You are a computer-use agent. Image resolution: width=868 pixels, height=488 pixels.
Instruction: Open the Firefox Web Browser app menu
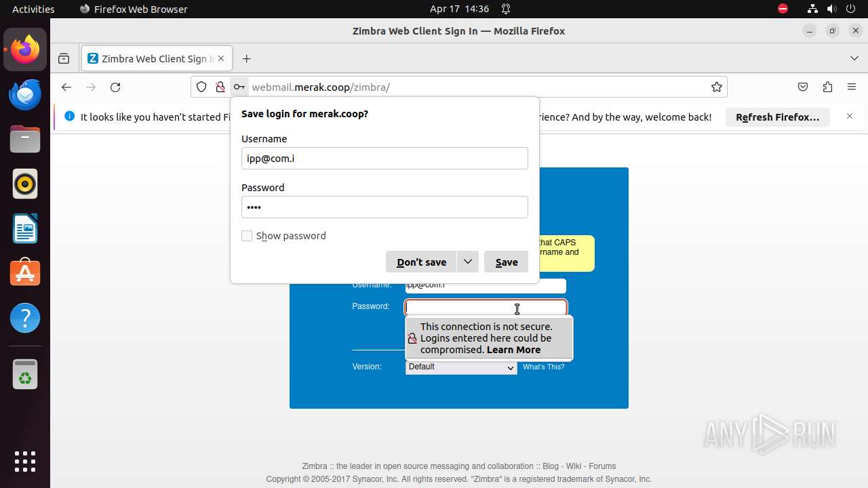[134, 9]
